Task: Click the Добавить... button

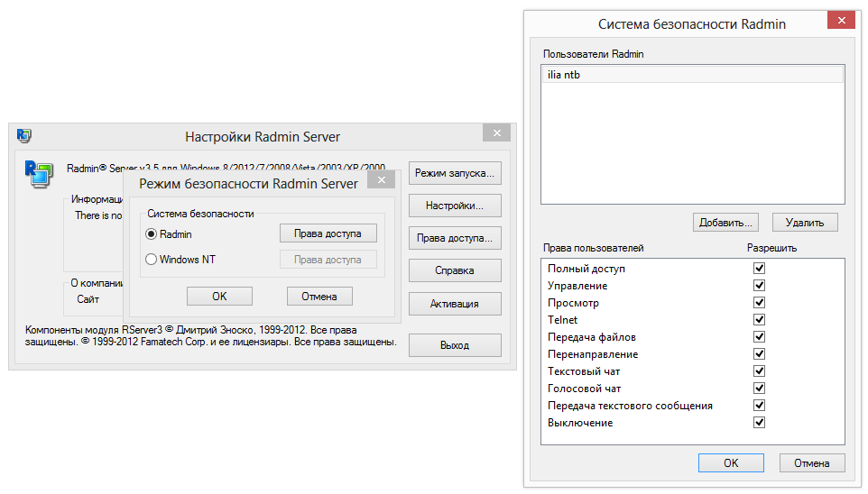Action: [726, 222]
